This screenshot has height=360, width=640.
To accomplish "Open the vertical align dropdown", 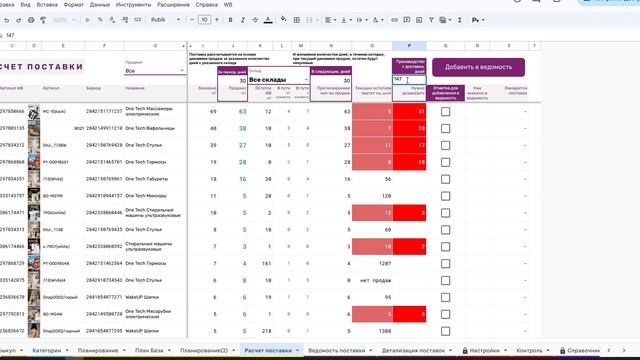I will click(x=347, y=20).
